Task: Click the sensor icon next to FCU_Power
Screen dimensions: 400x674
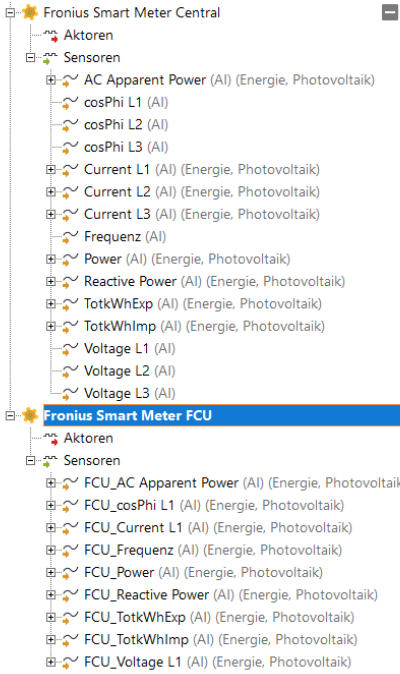Action: tap(70, 573)
